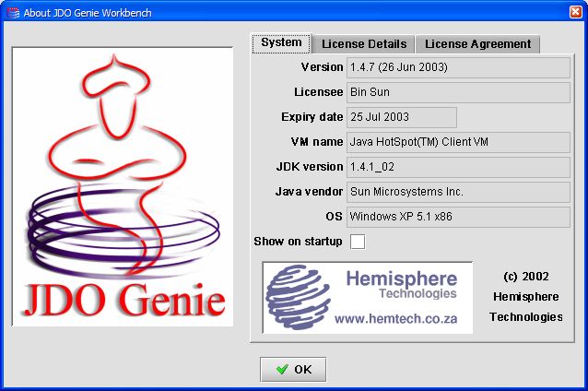Image resolution: width=588 pixels, height=391 pixels.
Task: Click the "JDK version" label
Action: coord(310,167)
